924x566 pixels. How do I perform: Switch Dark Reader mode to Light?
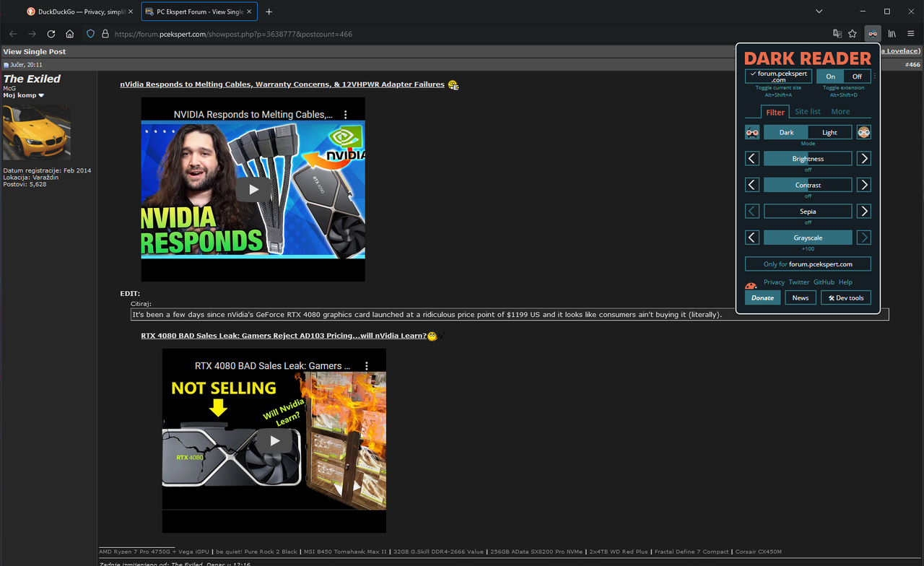(x=829, y=132)
